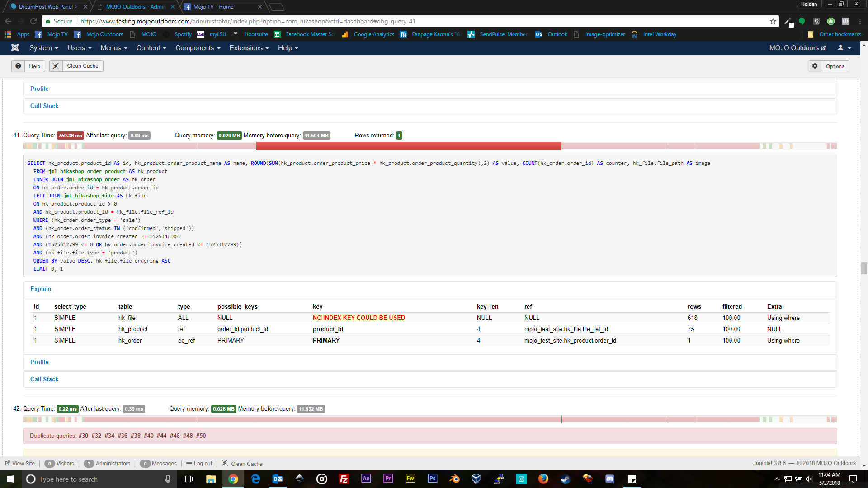Click the Options button

(829, 66)
